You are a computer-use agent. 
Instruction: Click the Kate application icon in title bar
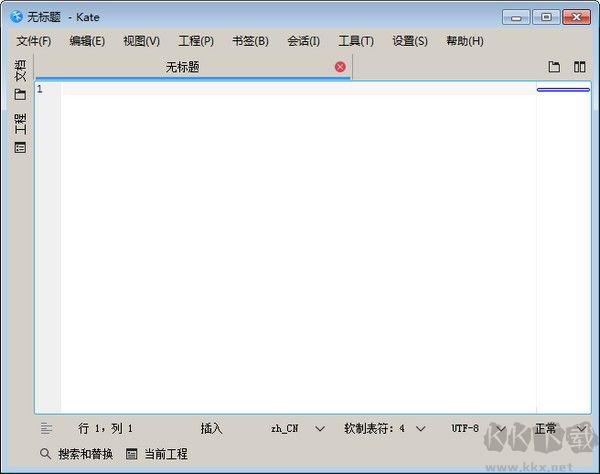coord(16,16)
